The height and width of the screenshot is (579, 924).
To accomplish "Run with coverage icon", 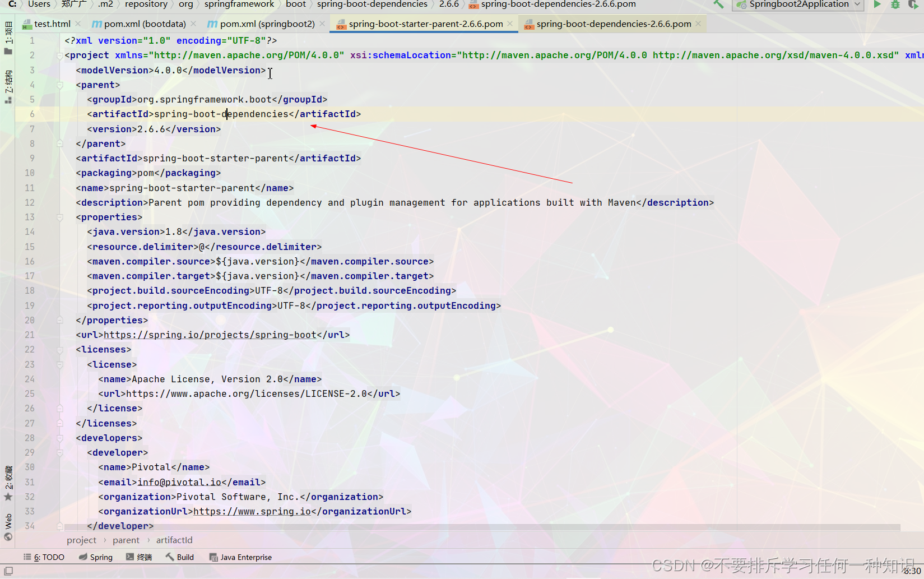I will (913, 4).
